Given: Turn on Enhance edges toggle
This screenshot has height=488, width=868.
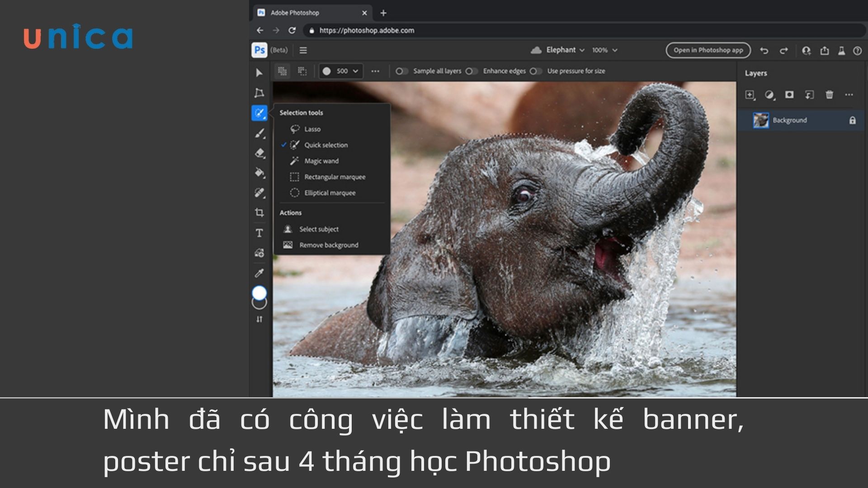Looking at the screenshot, I should 471,71.
